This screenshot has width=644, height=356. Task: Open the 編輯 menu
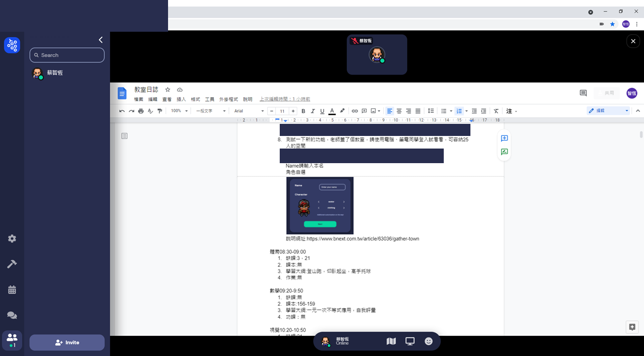pyautogui.click(x=152, y=100)
